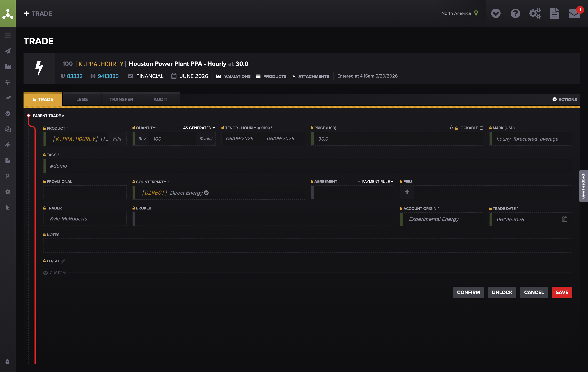This screenshot has height=372, width=588.
Task: Click the CONFIRM button
Action: (468, 292)
